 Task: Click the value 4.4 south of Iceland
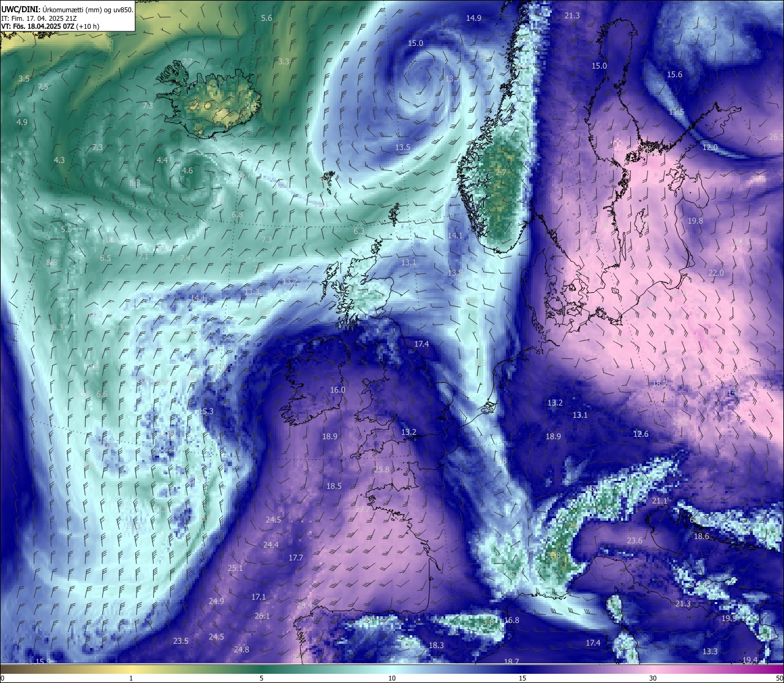[162, 160]
